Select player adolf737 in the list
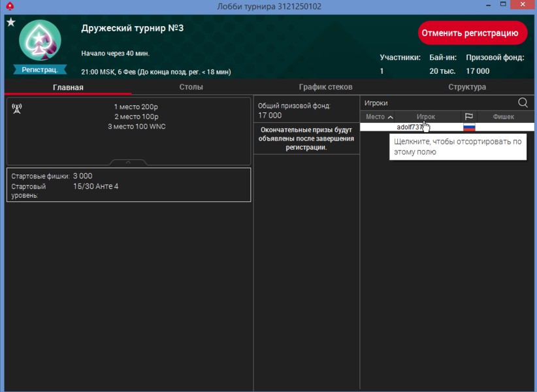This screenshot has height=392, width=537. 410,127
